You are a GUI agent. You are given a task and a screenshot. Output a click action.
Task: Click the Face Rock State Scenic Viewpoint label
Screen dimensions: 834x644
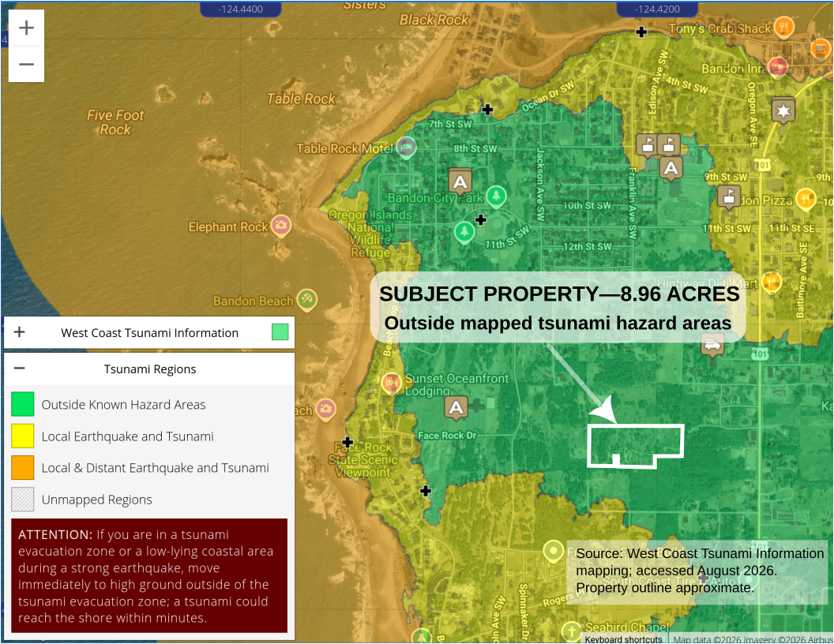point(363,459)
